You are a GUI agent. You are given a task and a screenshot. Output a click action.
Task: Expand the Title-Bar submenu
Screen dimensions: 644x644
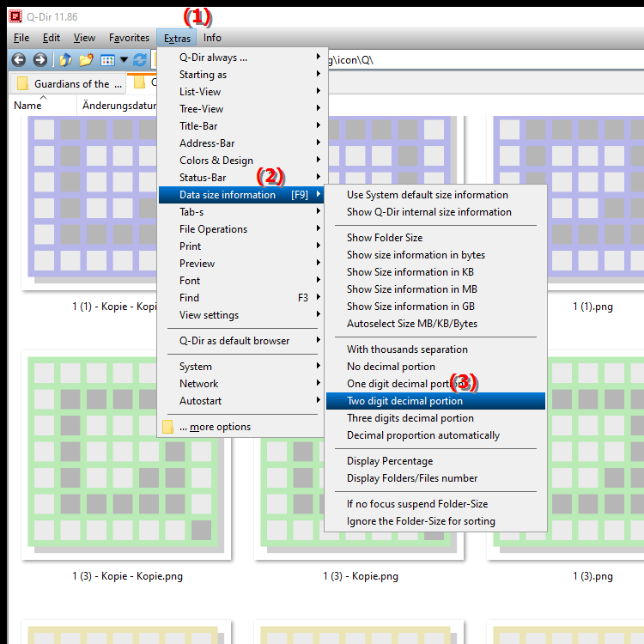click(x=242, y=126)
